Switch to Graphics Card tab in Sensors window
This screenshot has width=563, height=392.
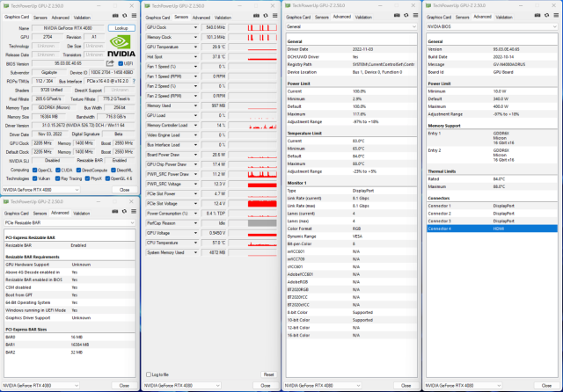point(157,18)
